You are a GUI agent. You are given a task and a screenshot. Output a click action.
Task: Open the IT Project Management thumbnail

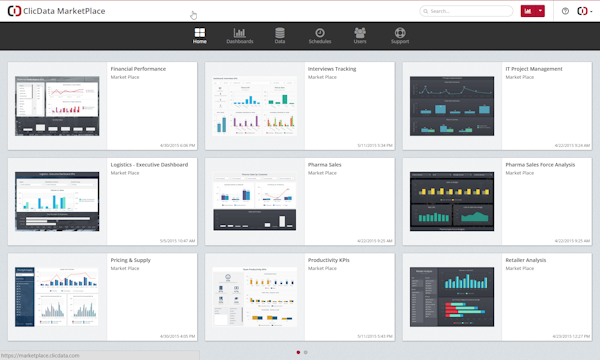pyautogui.click(x=452, y=106)
